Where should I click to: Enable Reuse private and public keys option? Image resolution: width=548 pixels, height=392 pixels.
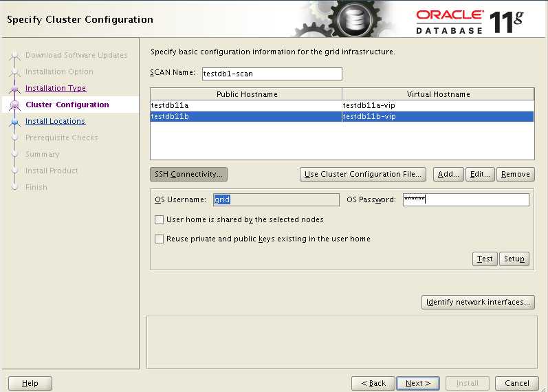click(x=159, y=239)
